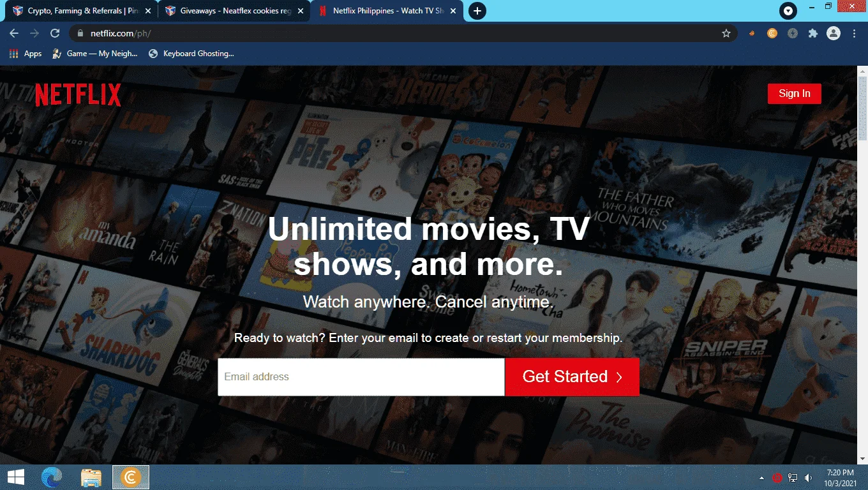Go forward in browser history
This screenshot has width=868, height=490.
34,33
